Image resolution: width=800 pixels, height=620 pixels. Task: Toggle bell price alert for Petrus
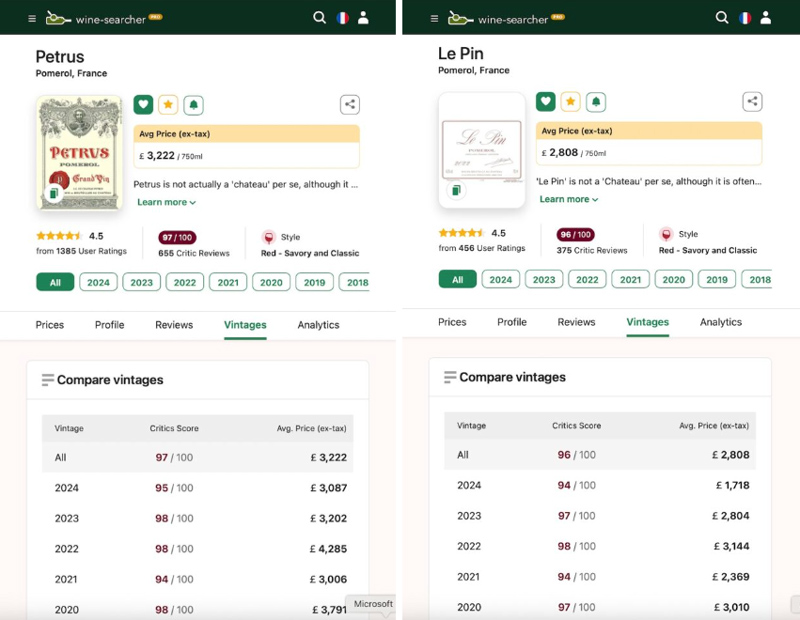coord(193,105)
